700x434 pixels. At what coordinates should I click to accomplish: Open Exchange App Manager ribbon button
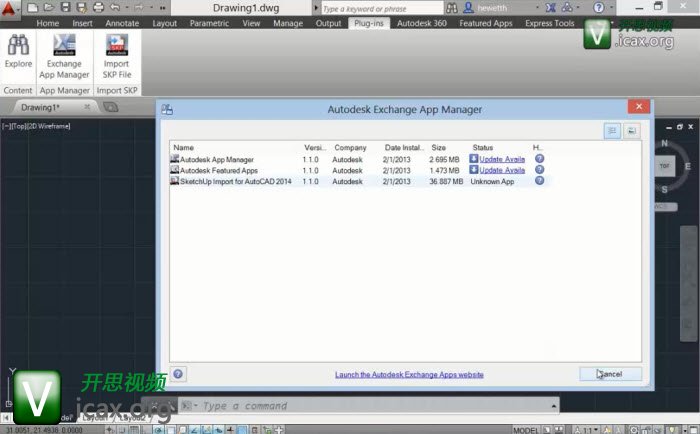click(x=64, y=56)
